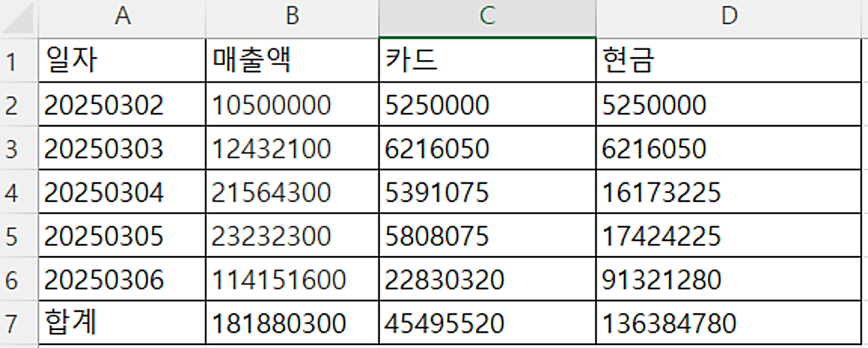Select card cell 22830320
Image resolution: width=868 pixels, height=348 pixels.
(x=488, y=279)
